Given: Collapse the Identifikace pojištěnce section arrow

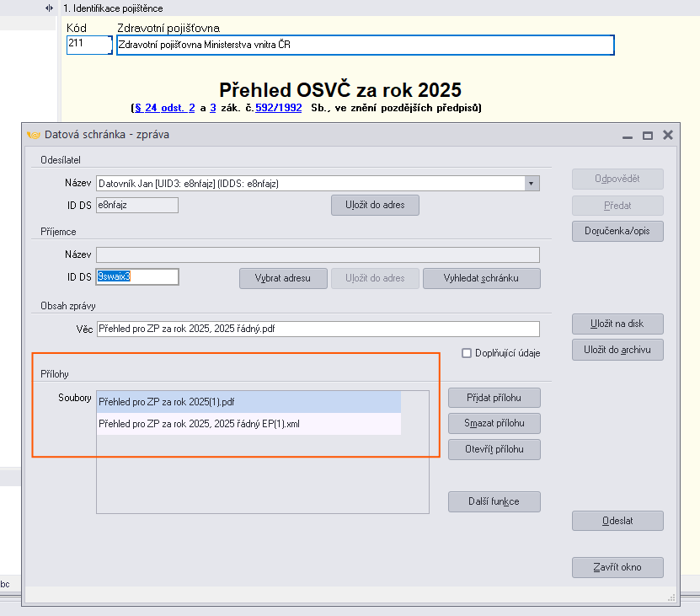Looking at the screenshot, I should pos(50,8).
